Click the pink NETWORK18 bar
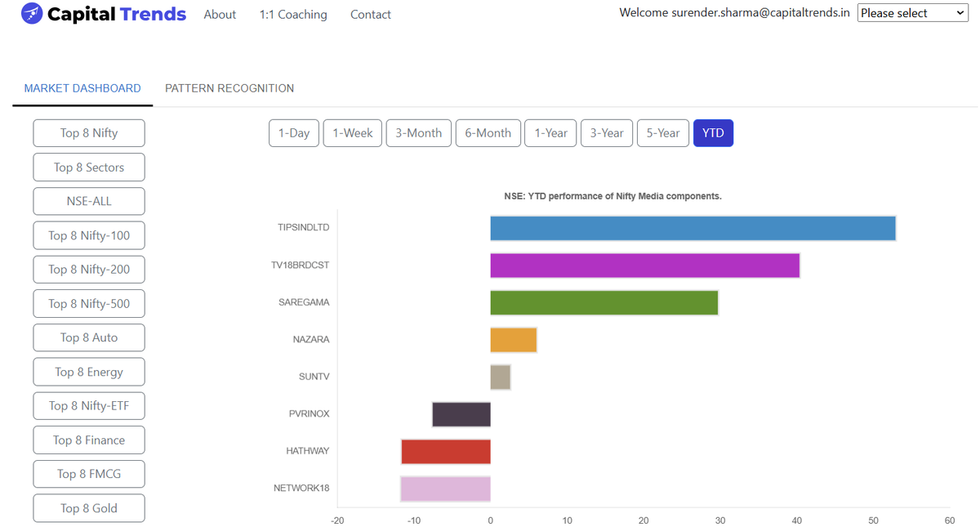980x527 pixels. point(445,489)
